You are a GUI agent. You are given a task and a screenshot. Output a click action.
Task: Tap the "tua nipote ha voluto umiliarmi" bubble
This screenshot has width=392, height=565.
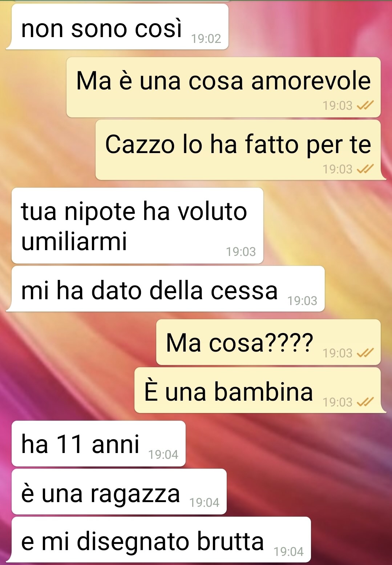tap(137, 225)
